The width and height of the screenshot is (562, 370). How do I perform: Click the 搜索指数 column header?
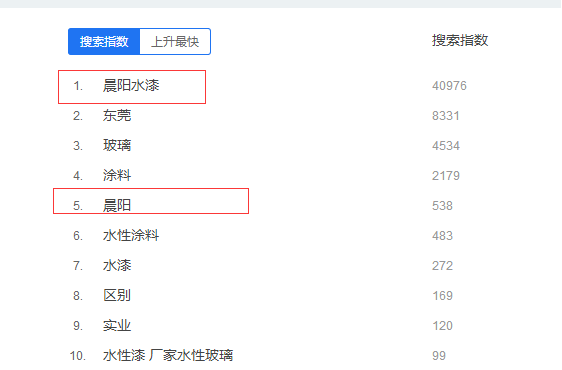(x=460, y=40)
